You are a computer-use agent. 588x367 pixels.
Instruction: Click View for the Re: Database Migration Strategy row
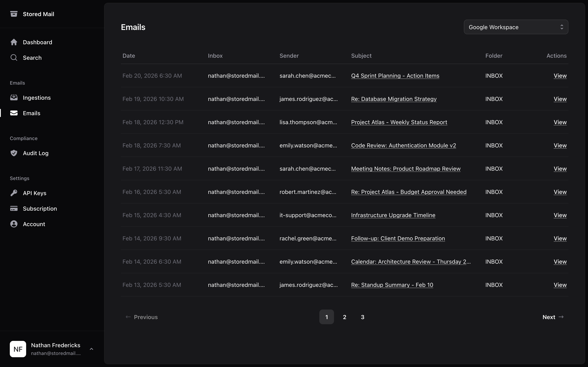[x=560, y=99]
